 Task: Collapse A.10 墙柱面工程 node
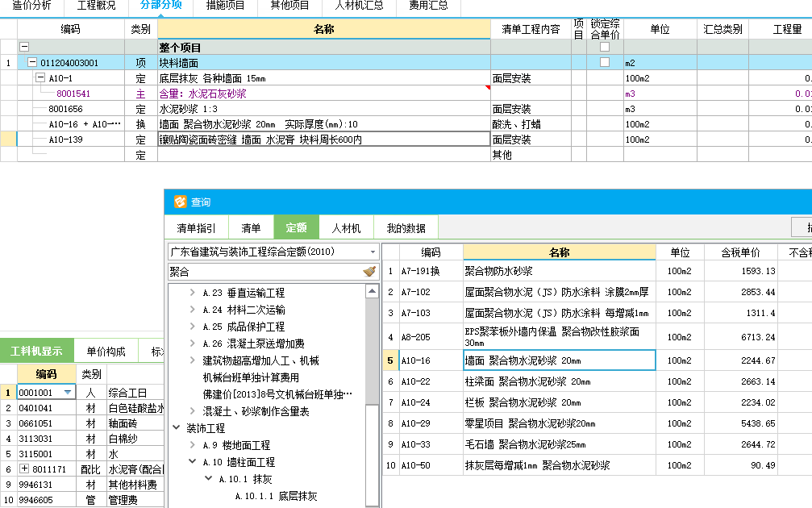[192, 461]
